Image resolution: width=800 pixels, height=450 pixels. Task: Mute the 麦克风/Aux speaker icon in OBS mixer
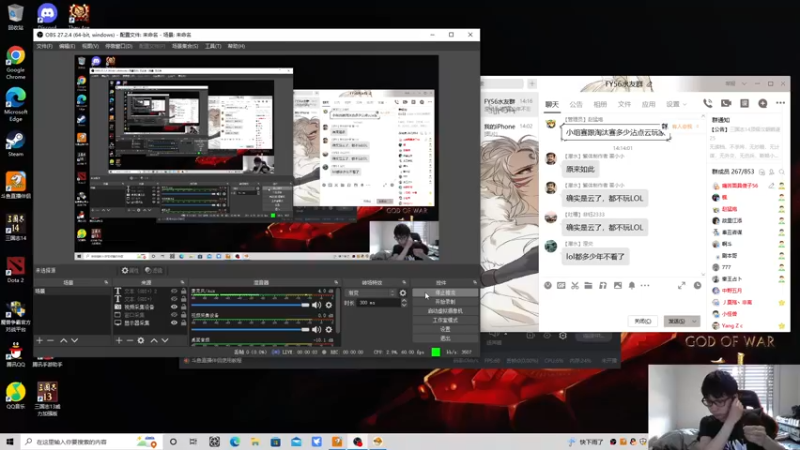316,305
